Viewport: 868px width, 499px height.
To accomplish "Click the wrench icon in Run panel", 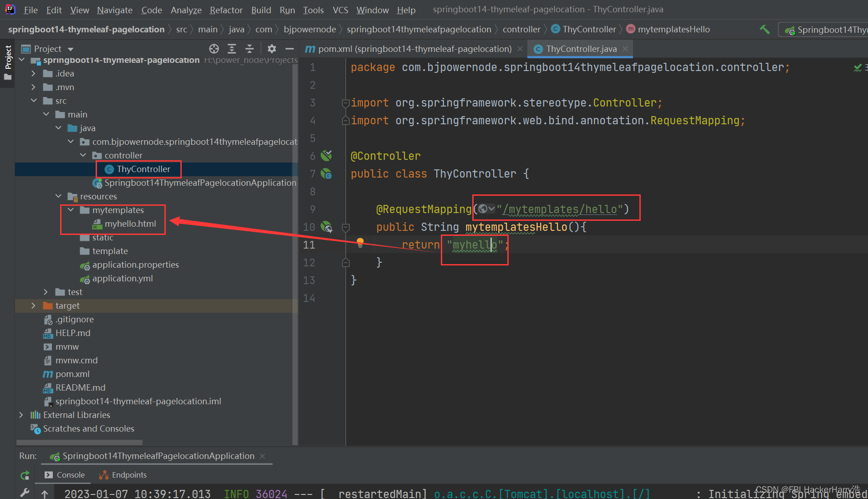I will (25, 493).
